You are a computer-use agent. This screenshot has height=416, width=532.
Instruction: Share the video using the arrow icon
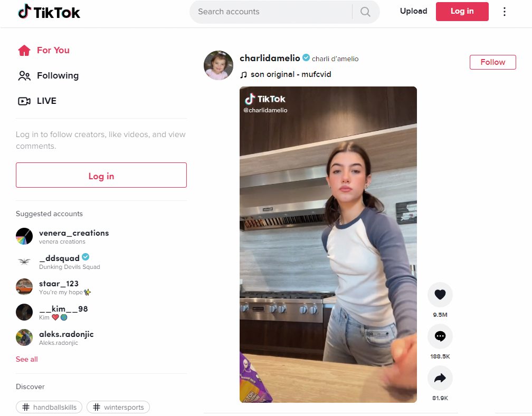[440, 378]
